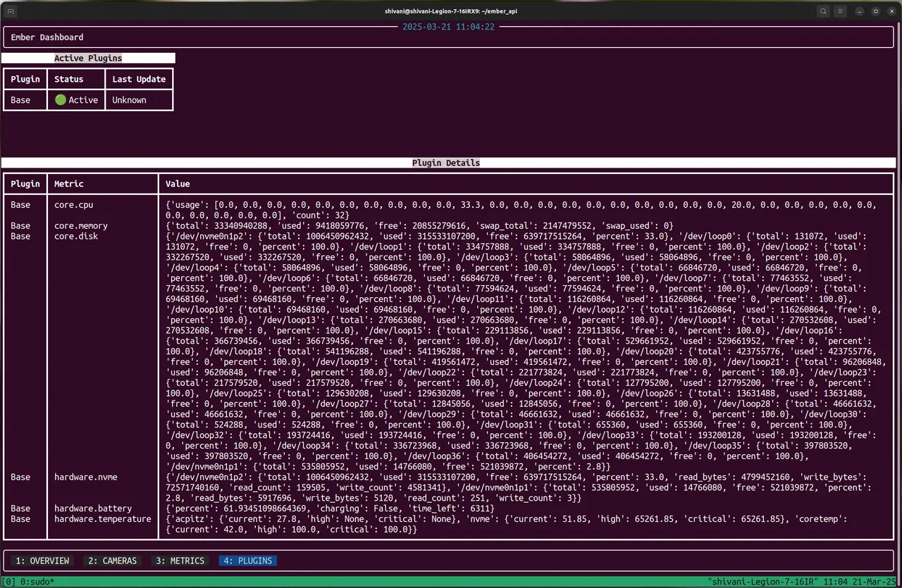Click the green Active status indicator dot
This screenshot has height=588, width=902.
click(61, 100)
